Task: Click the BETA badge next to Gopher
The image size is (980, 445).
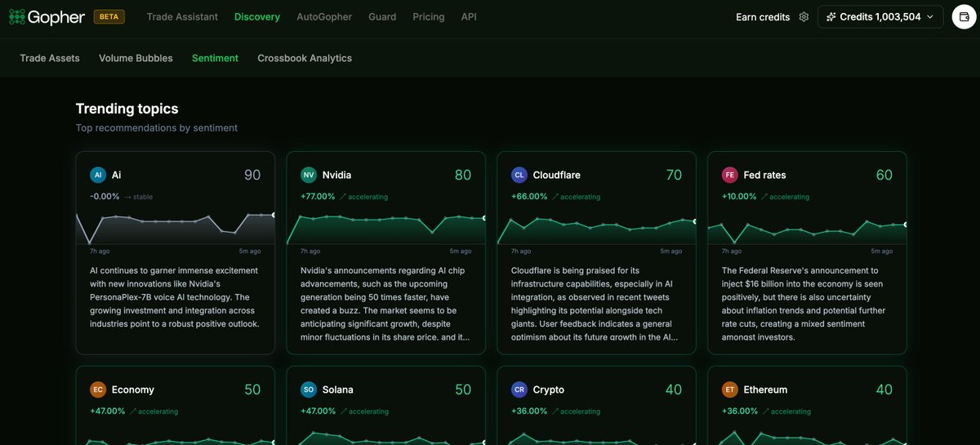Action: click(109, 16)
